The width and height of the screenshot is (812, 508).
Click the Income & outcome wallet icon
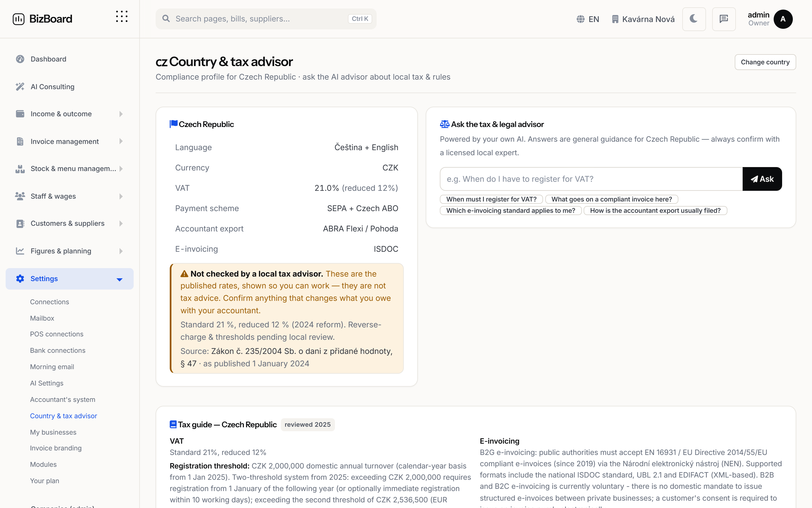click(20, 114)
